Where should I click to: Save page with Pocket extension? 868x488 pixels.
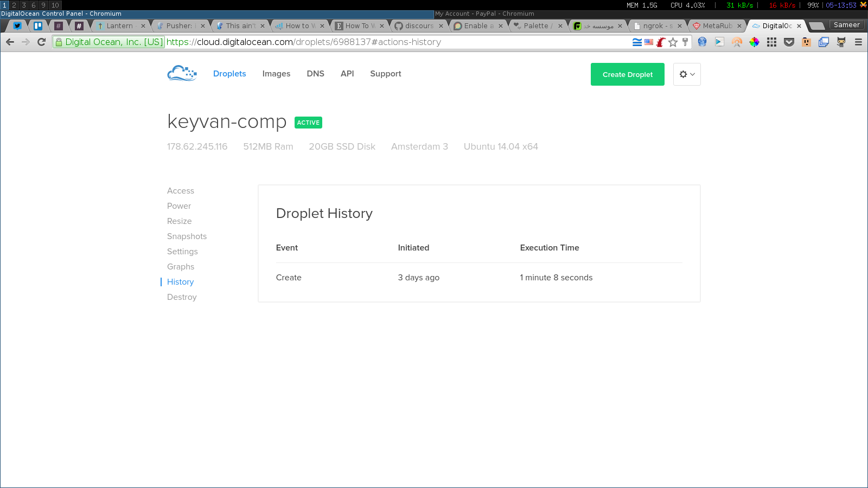[x=789, y=42]
